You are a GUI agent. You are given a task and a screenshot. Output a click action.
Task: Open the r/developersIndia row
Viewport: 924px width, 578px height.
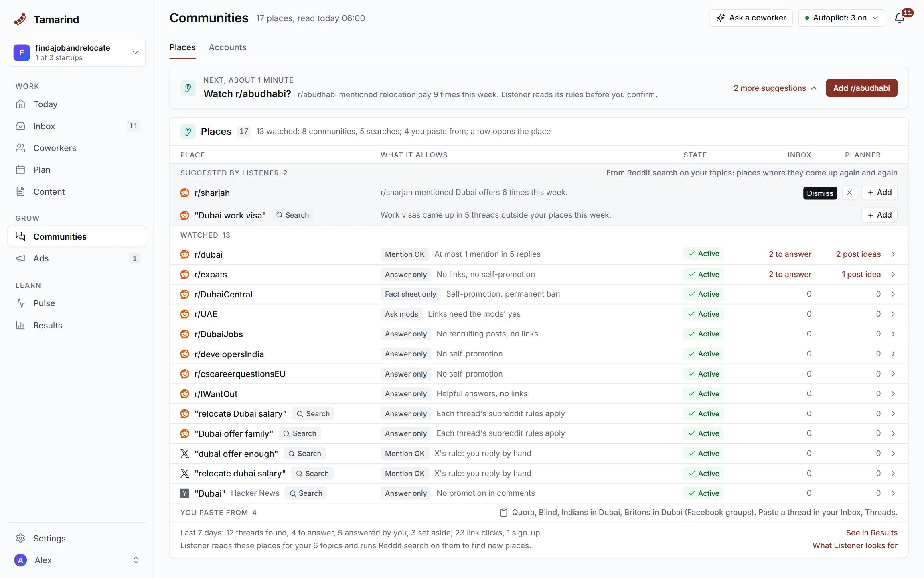click(539, 354)
